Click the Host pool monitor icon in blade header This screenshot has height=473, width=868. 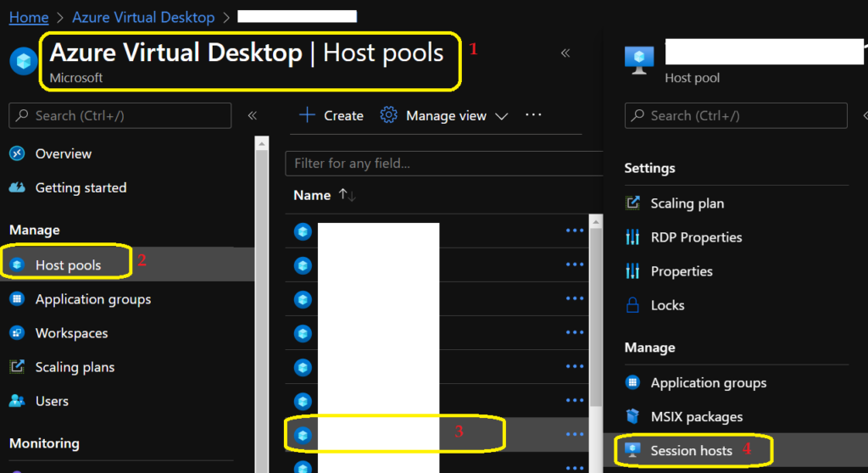coord(639,60)
